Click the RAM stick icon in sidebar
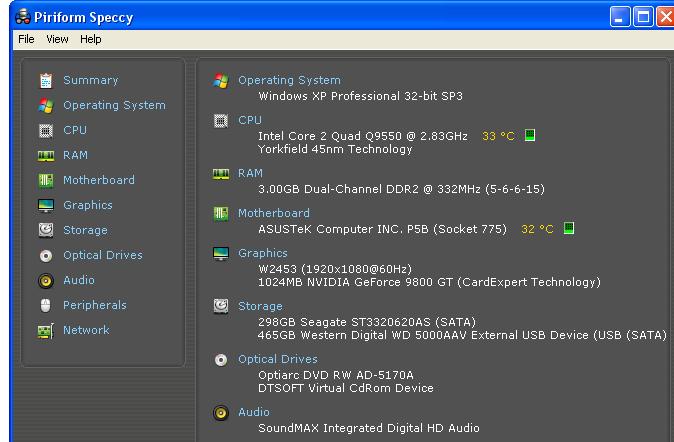674x442 pixels. pyautogui.click(x=46, y=155)
